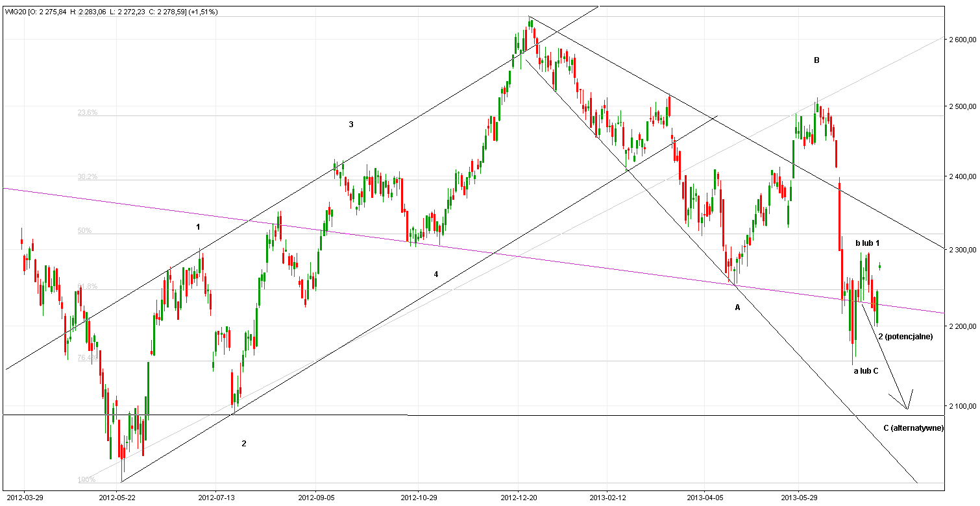Click the standalone wave label '3'
Image resolution: width=980 pixels, height=506 pixels.
tap(351, 124)
